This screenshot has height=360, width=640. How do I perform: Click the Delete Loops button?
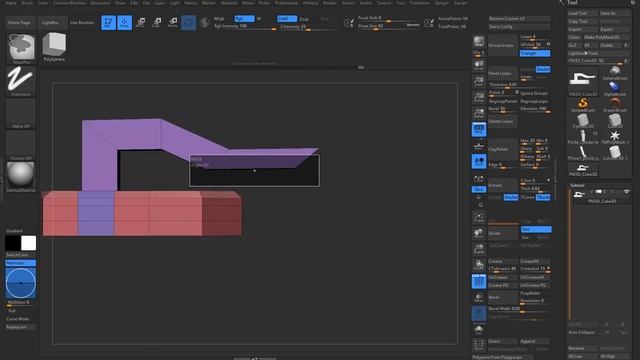(503, 121)
